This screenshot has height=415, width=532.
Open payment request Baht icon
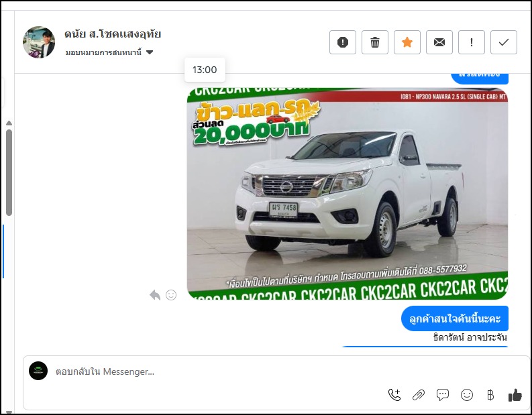pos(490,395)
